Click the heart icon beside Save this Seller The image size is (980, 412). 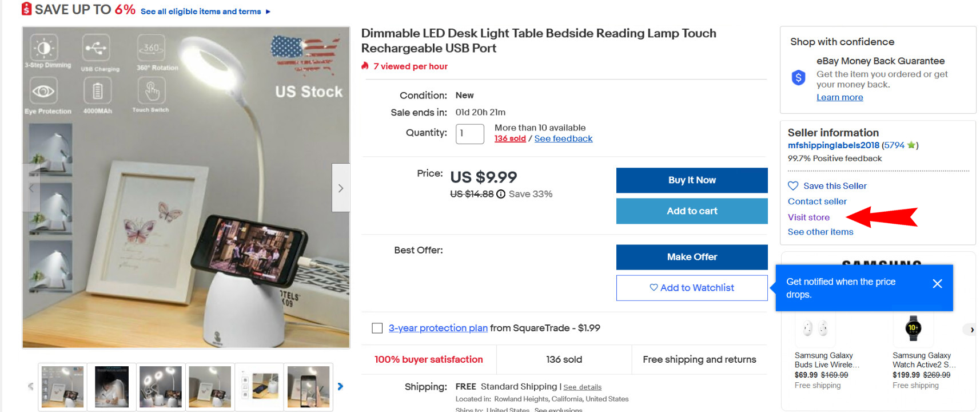(x=792, y=185)
